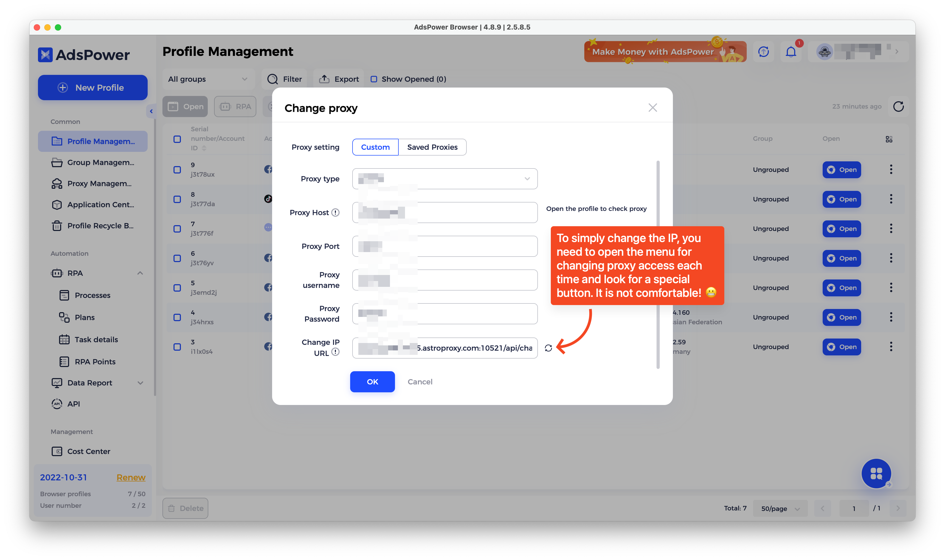945x560 pixels.
Task: Check the box for profile 4 j34hrxs
Action: pyautogui.click(x=177, y=317)
